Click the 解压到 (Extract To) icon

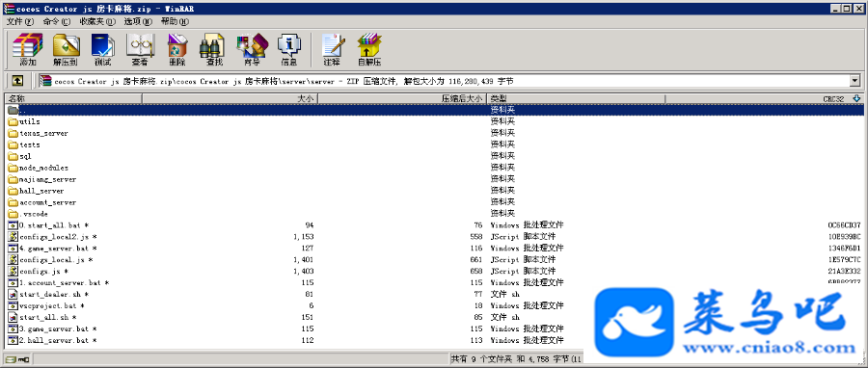coord(66,49)
